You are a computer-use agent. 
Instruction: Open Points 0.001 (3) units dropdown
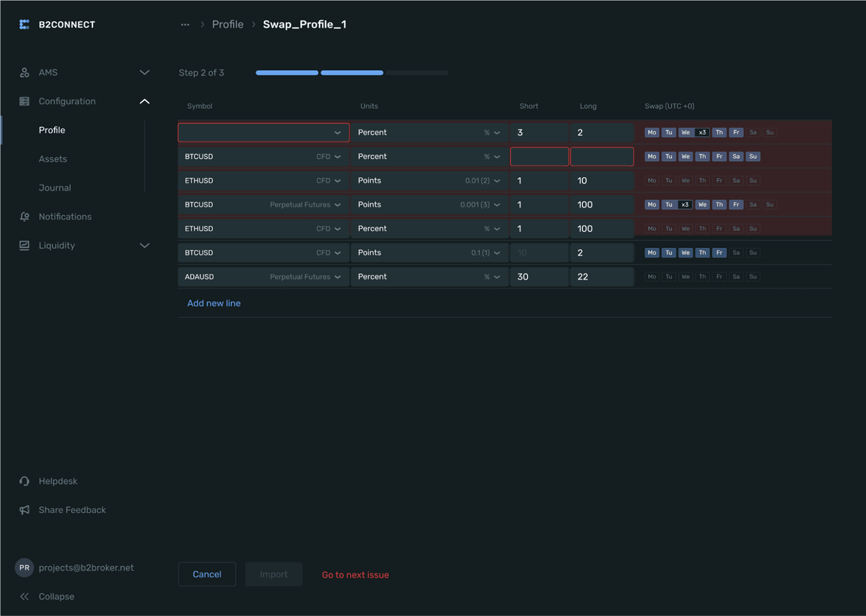click(x=430, y=205)
